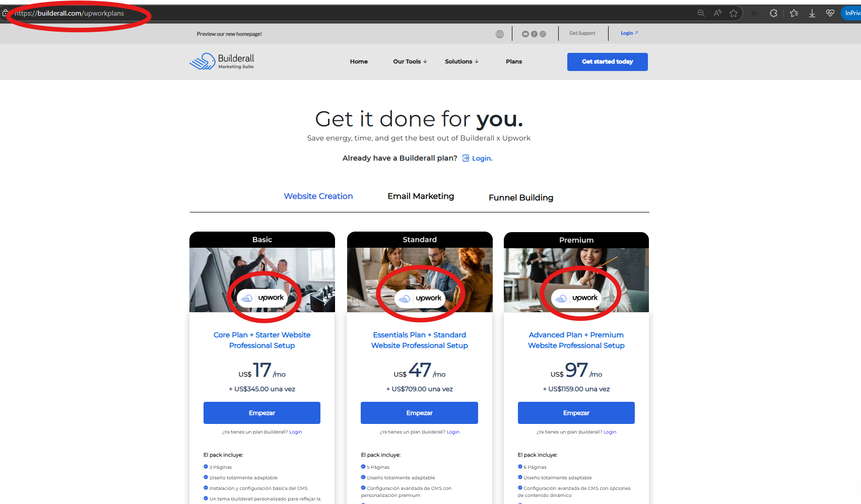Open browser Downloads arrow icon
861x504 pixels.
812,13
